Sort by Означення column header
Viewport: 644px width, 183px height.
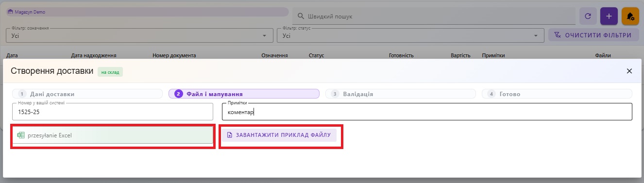[275, 56]
